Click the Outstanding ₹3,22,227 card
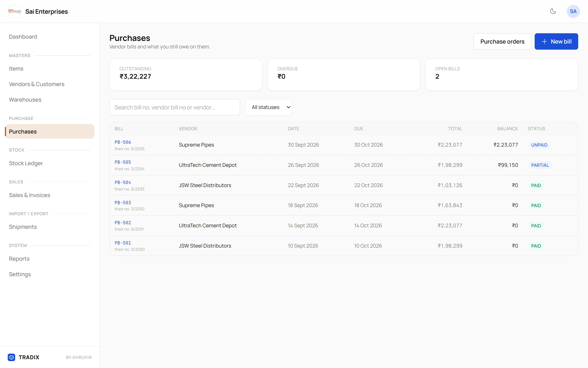This screenshot has height=368, width=588. (186, 75)
